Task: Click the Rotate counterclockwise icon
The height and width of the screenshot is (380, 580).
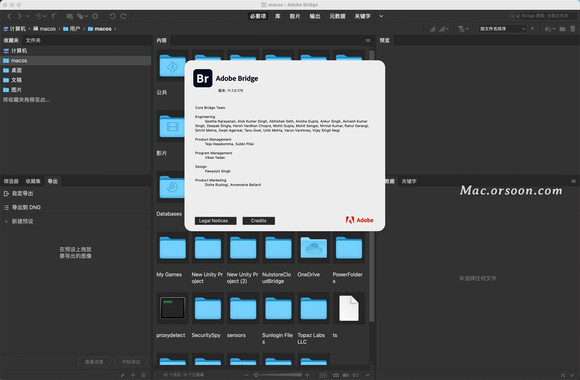Action: pyautogui.click(x=113, y=16)
